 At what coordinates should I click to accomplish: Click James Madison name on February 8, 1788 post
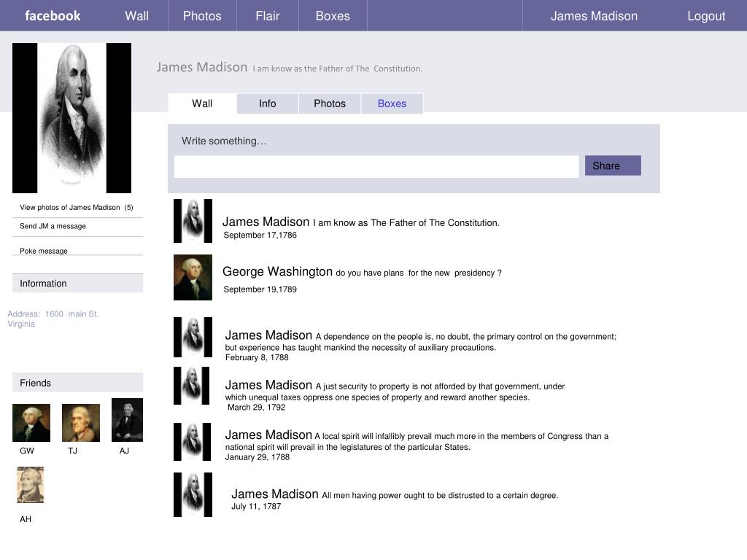[x=268, y=335]
